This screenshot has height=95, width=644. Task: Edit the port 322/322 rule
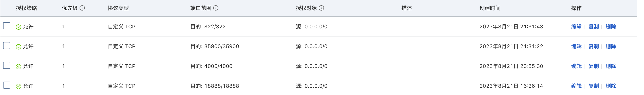pos(576,27)
